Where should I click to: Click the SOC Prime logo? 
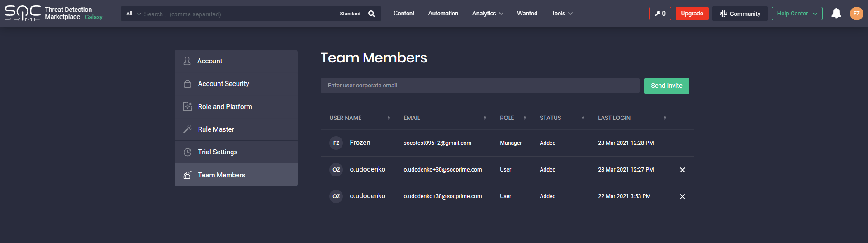click(23, 14)
